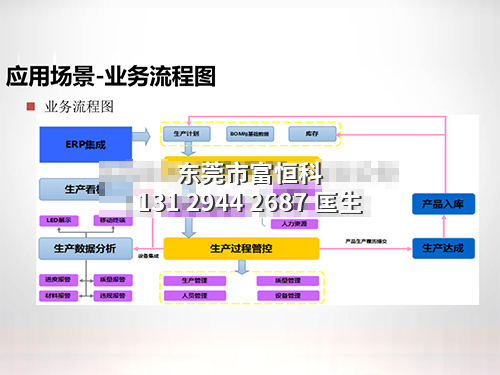Select the 库存 box
The image size is (500, 375).
coord(312,134)
